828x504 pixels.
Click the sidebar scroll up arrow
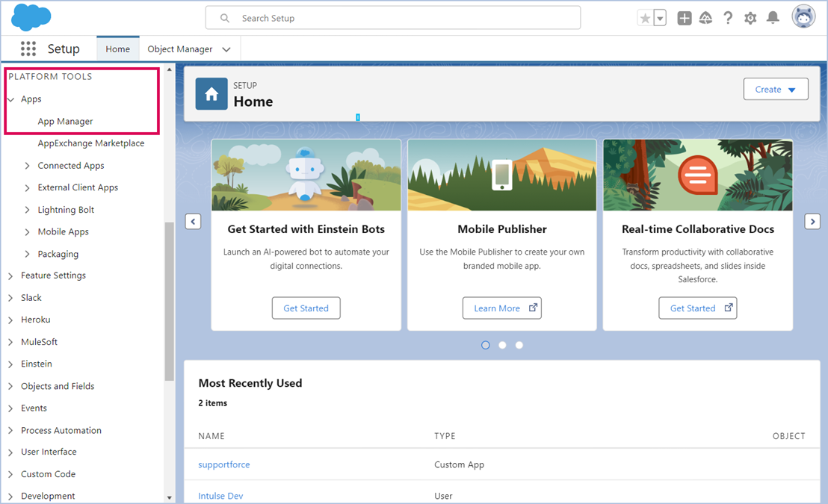tap(170, 69)
